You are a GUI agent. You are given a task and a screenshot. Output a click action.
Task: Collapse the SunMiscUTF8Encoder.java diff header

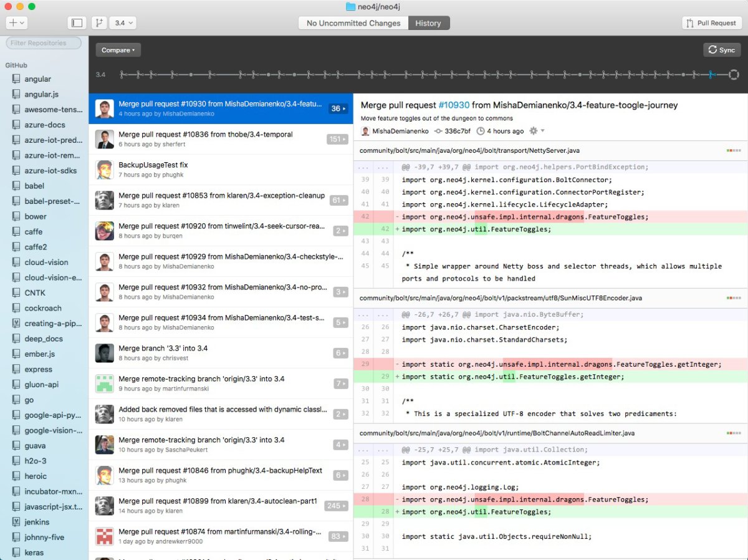pyautogui.click(x=734, y=298)
